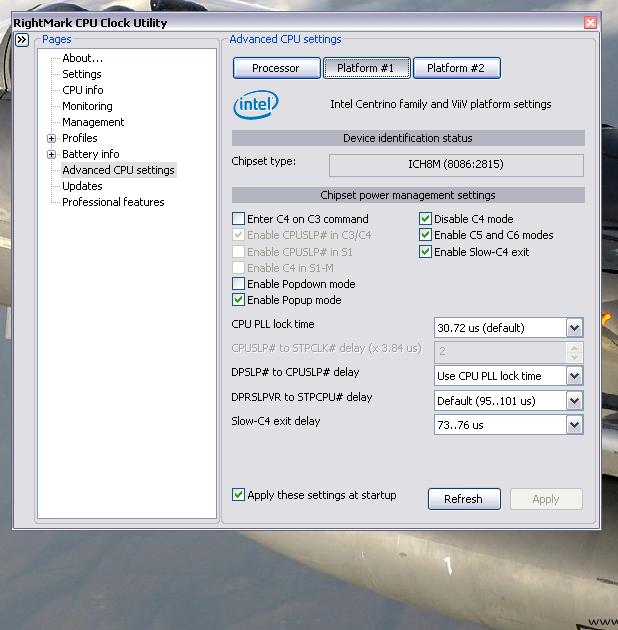Open the Updates page
This screenshot has height=630, width=618.
(x=82, y=186)
